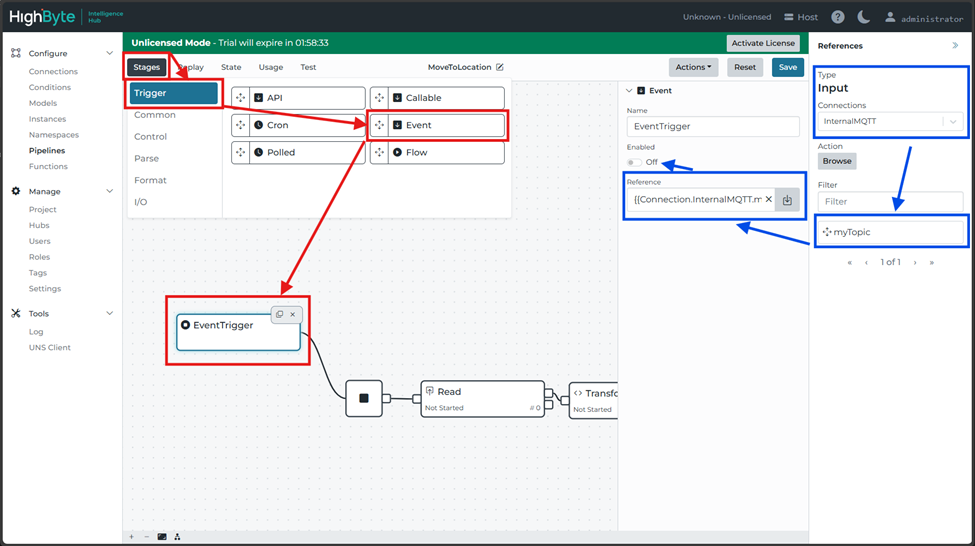Collapse the Manage sidebar section
This screenshot has width=975, height=546.
[x=109, y=191]
